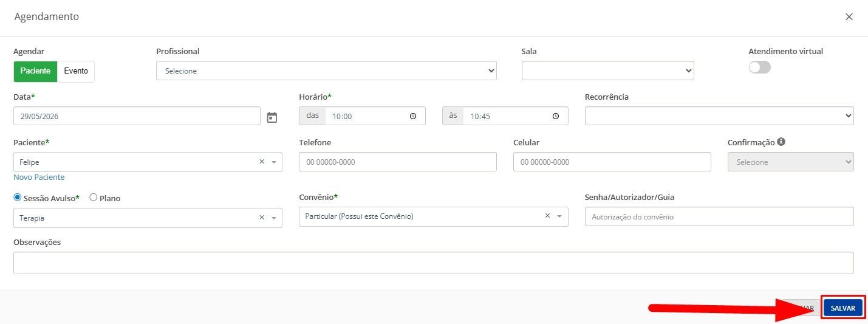
Task: Select the Sessão Avulso radio button
Action: [x=17, y=198]
